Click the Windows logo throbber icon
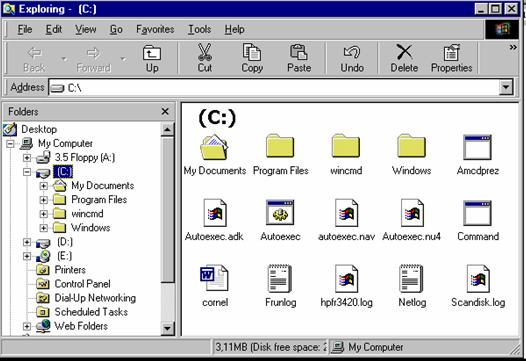The height and width of the screenshot is (361, 526). [x=502, y=30]
